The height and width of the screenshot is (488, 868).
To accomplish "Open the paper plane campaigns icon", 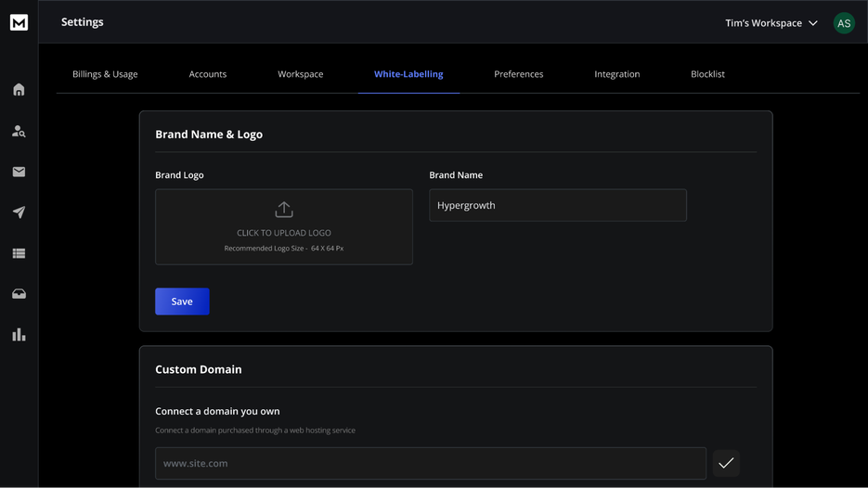I will 19,212.
